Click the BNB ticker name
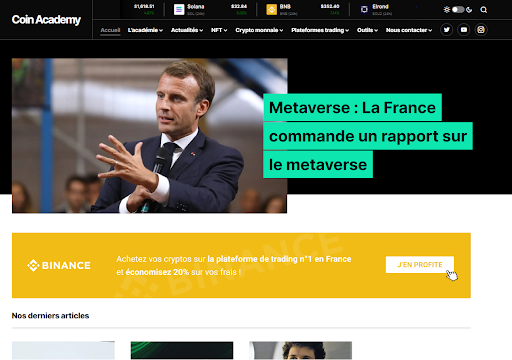The height and width of the screenshot is (360, 512). (x=285, y=7)
